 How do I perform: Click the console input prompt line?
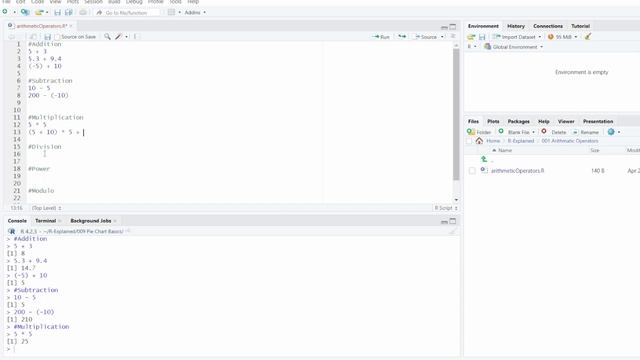(232, 349)
